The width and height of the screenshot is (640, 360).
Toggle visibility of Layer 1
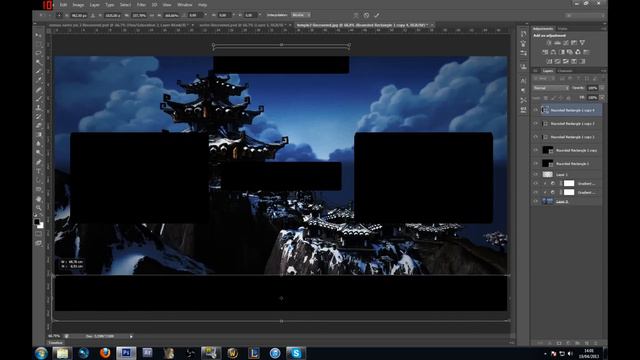[536, 174]
